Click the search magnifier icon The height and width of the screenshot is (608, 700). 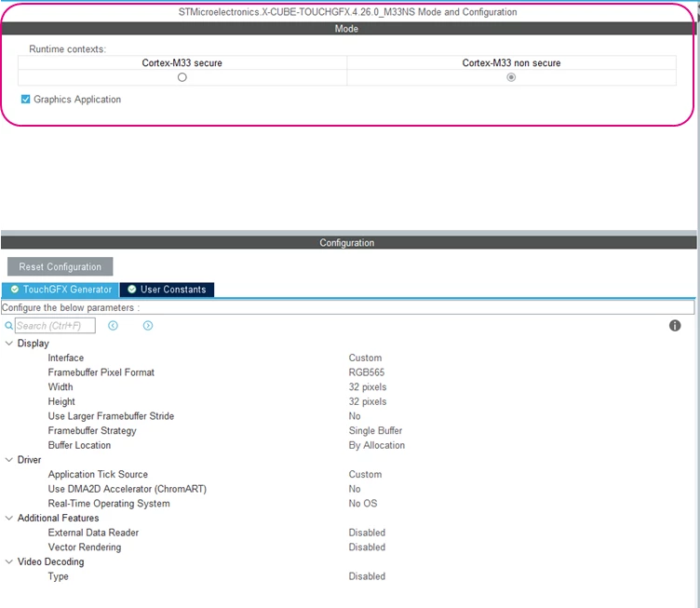coord(8,326)
